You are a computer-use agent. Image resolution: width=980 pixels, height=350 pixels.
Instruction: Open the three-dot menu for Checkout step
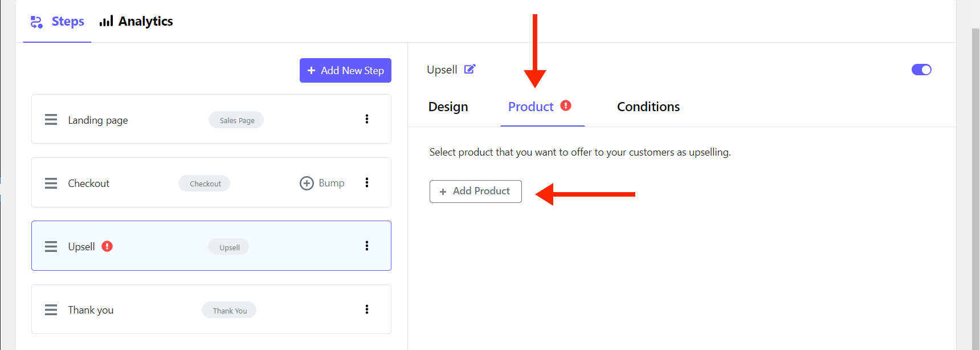point(367,182)
